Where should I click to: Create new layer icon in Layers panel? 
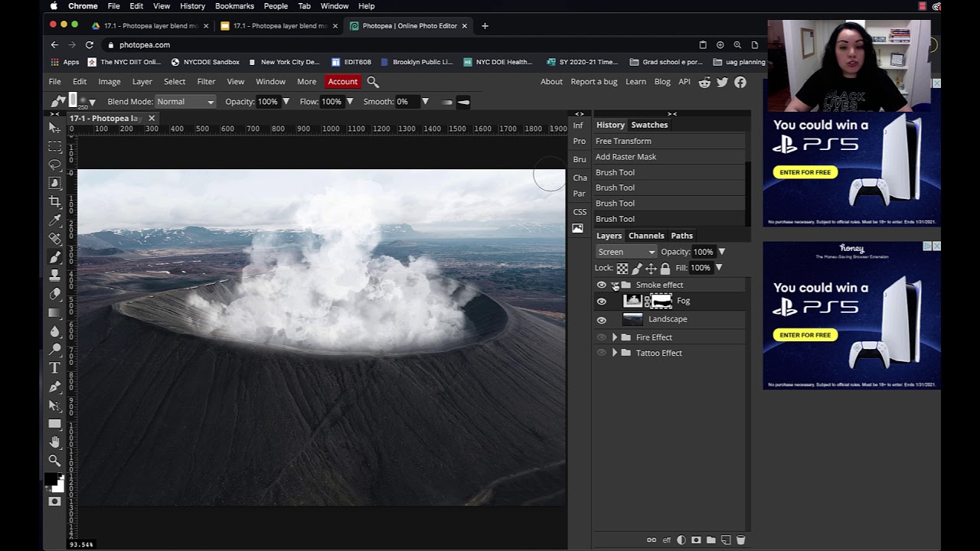[726, 540]
